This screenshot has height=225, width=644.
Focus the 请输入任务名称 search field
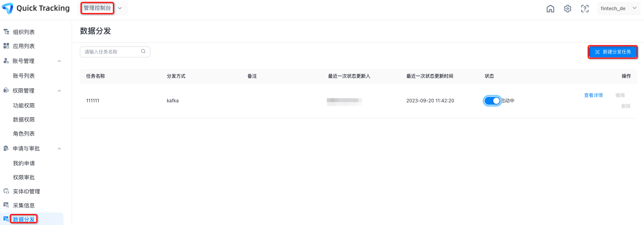115,52
